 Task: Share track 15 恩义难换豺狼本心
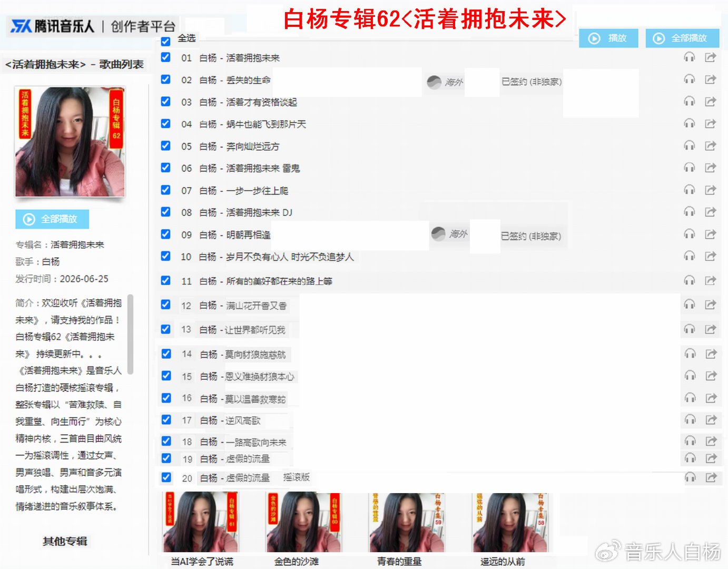[x=711, y=376]
